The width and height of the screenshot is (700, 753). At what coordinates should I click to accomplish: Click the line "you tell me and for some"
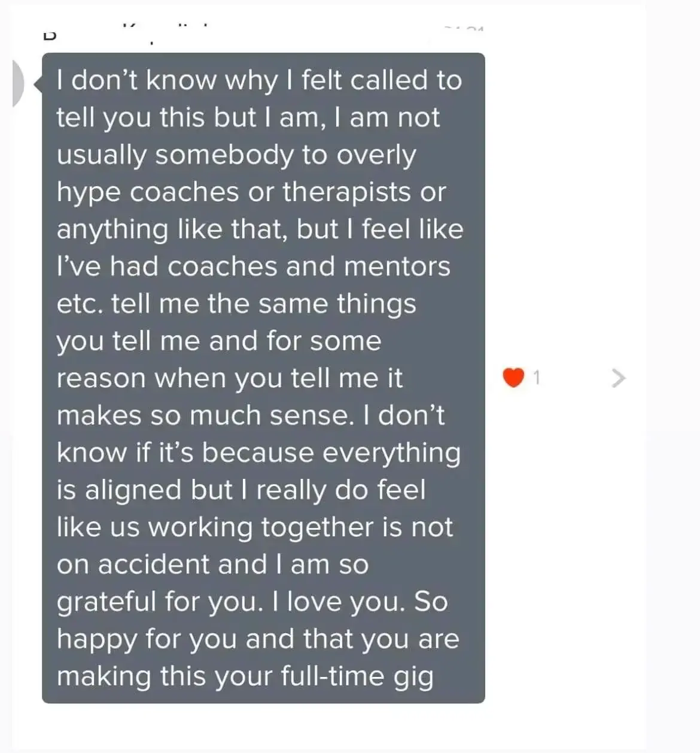click(218, 341)
